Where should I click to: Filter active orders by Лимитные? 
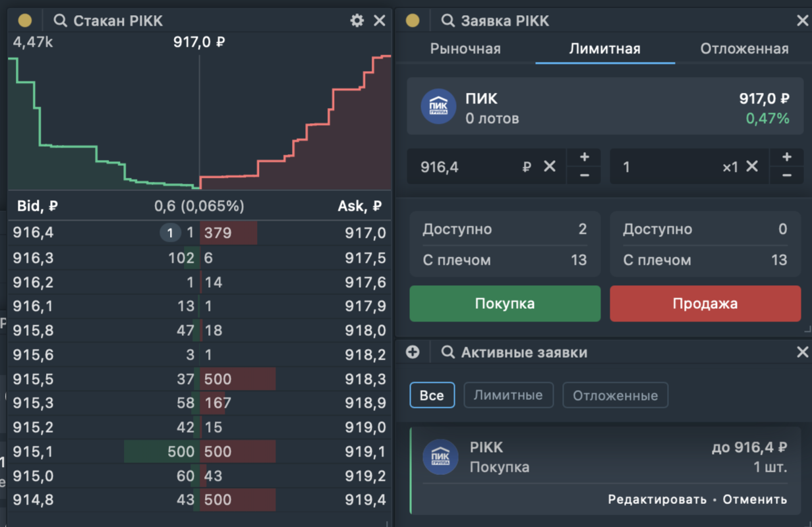tap(508, 395)
